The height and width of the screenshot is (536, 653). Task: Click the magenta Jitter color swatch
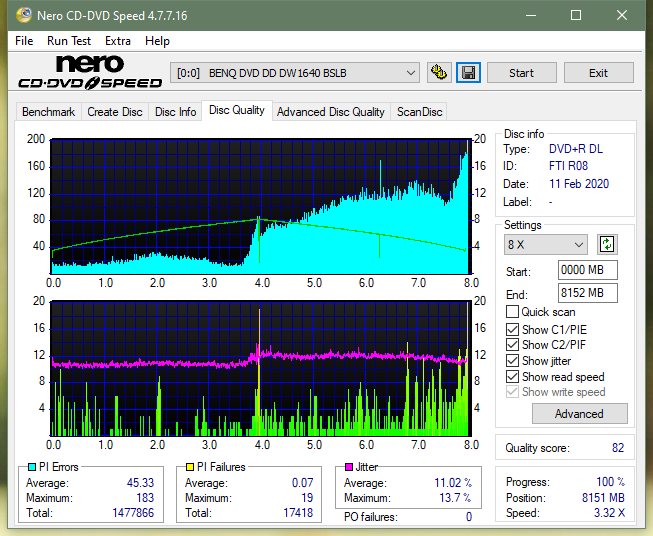coord(349,467)
